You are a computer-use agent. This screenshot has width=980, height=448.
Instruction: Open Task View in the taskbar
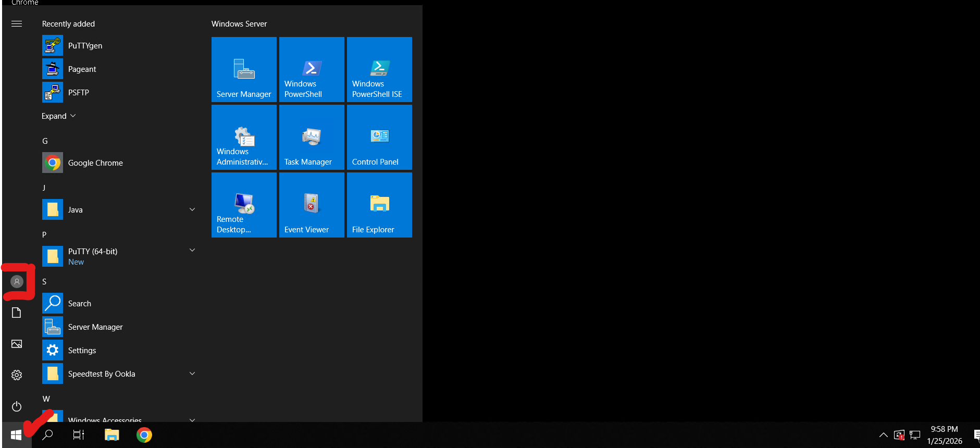[78, 435]
